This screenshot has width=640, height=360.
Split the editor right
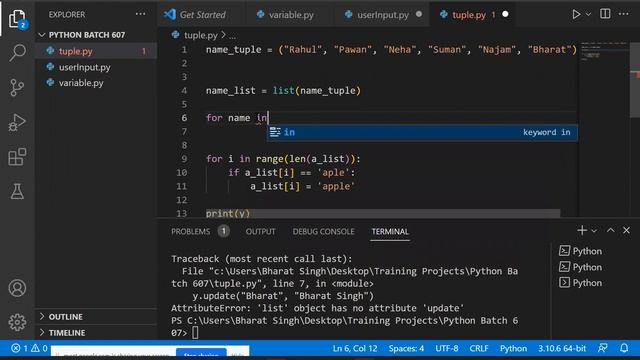pos(605,14)
